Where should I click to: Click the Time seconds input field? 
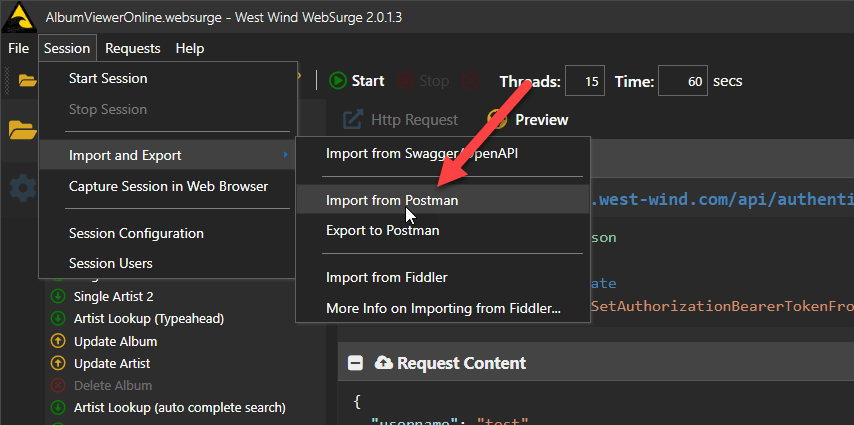coord(683,81)
